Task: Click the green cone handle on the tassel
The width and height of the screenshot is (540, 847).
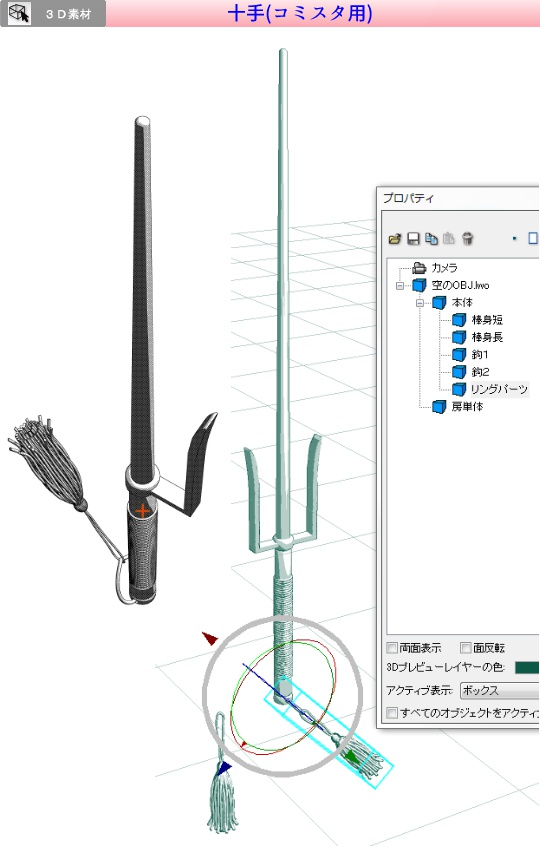Action: [353, 757]
